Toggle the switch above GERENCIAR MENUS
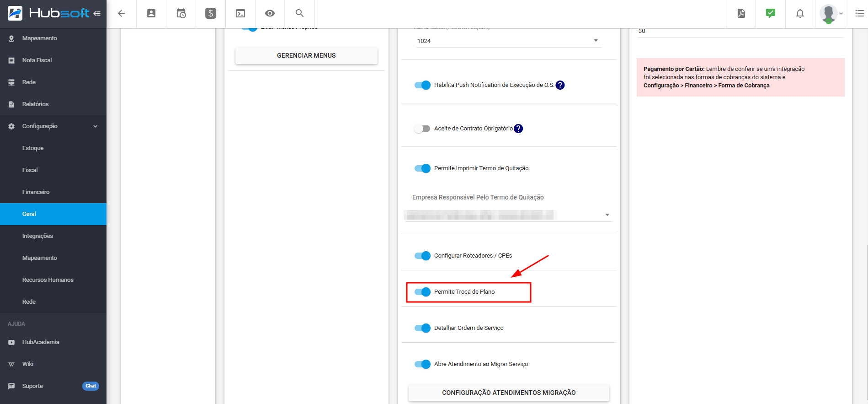 coord(249,29)
